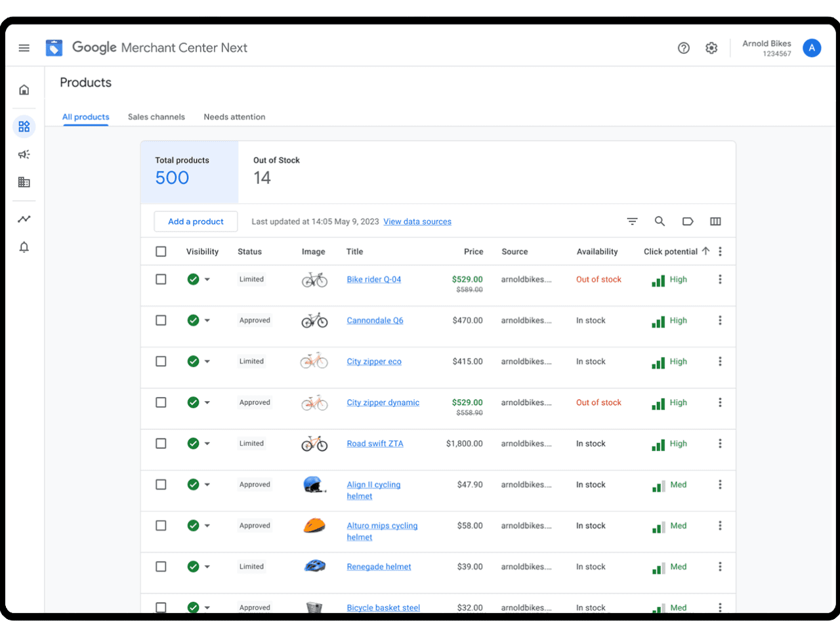Check the select-all checkbox in the table header
The image size is (840, 621).
point(161,251)
